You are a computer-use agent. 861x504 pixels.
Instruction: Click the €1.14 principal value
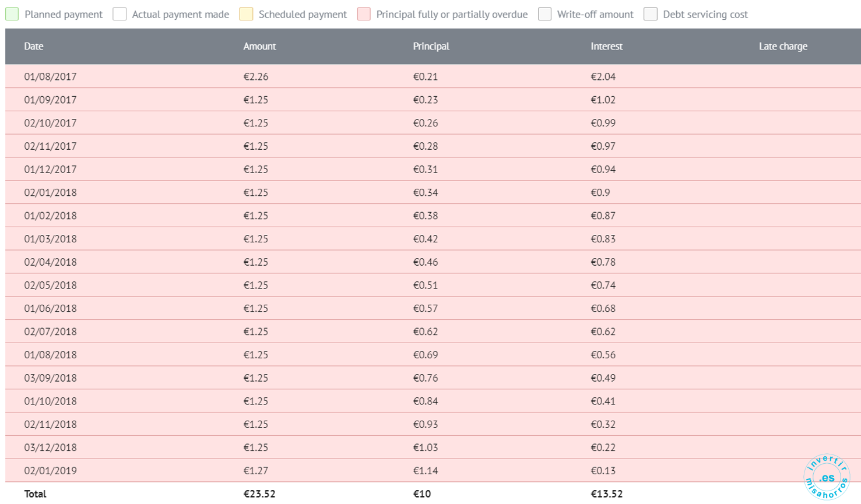(x=426, y=471)
